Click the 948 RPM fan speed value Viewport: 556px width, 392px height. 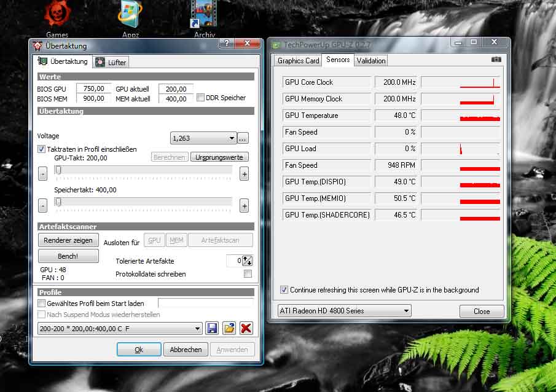[x=397, y=165]
